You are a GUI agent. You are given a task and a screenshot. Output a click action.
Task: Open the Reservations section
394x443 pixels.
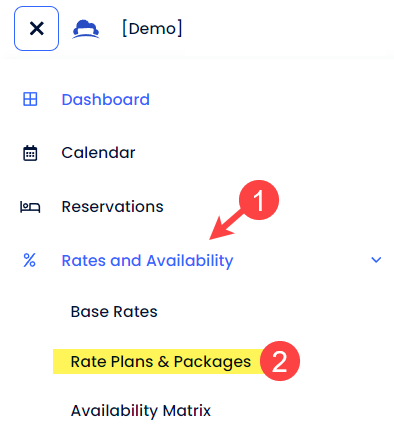pyautogui.click(x=113, y=206)
